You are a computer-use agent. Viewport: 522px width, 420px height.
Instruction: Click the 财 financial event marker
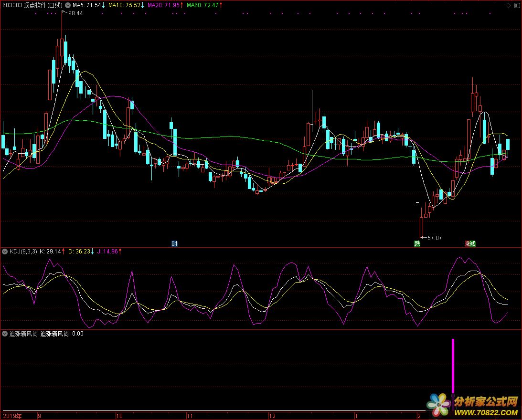(x=174, y=244)
